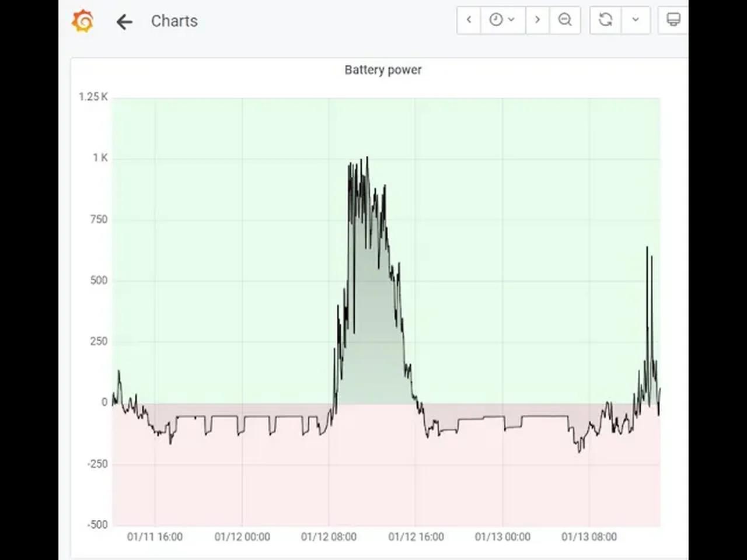
Task: Click the Grafana logo
Action: 82,20
